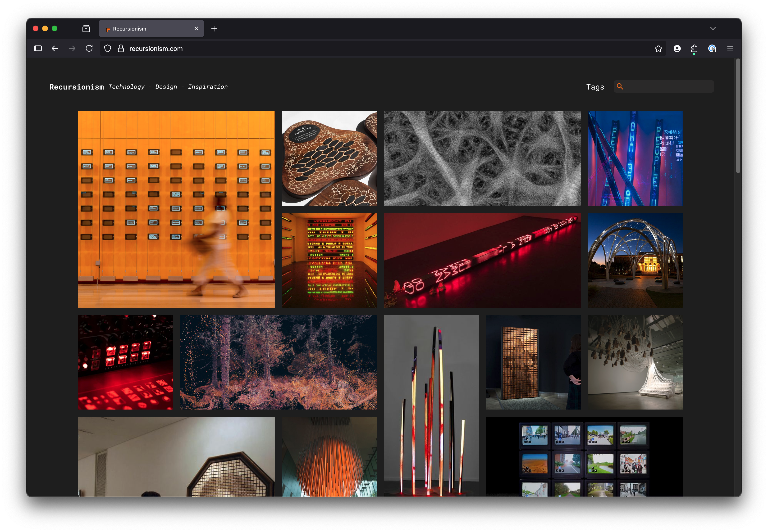Click the recent tabs view icon
This screenshot has width=768, height=532.
point(86,29)
